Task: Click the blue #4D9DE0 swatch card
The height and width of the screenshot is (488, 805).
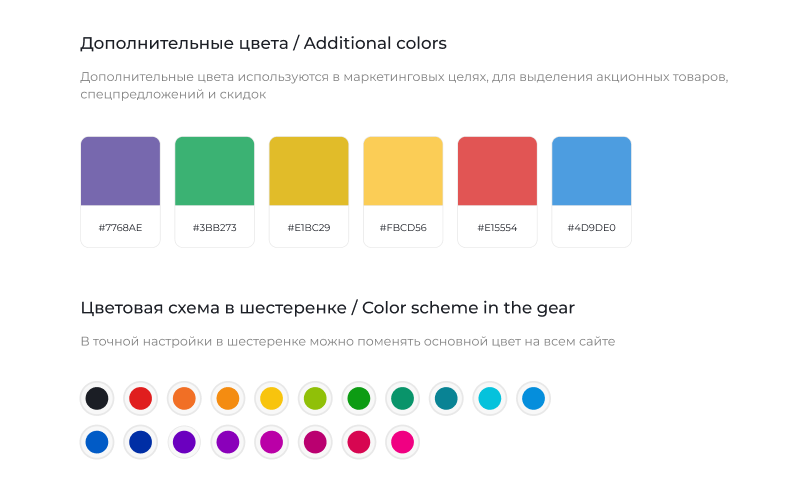Action: pos(591,192)
